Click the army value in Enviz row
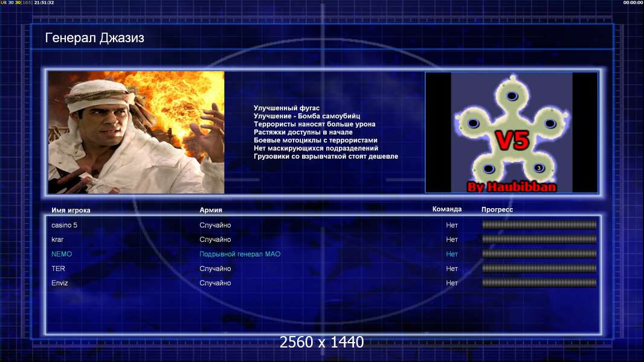The width and height of the screenshot is (644, 362). coord(215,283)
